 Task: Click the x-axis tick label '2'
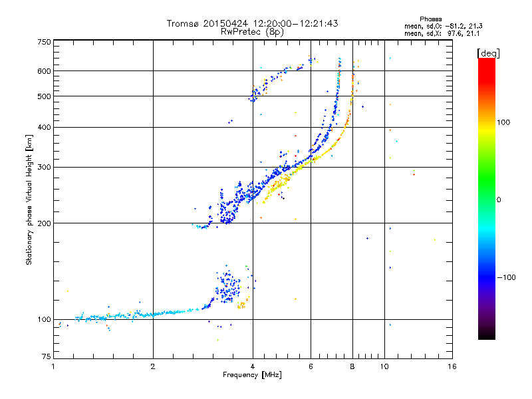[153, 366]
